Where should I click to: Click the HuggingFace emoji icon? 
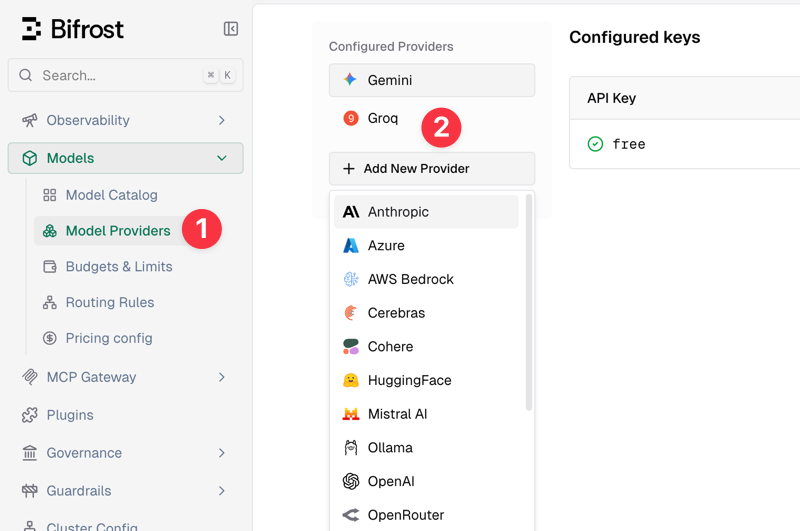(351, 380)
